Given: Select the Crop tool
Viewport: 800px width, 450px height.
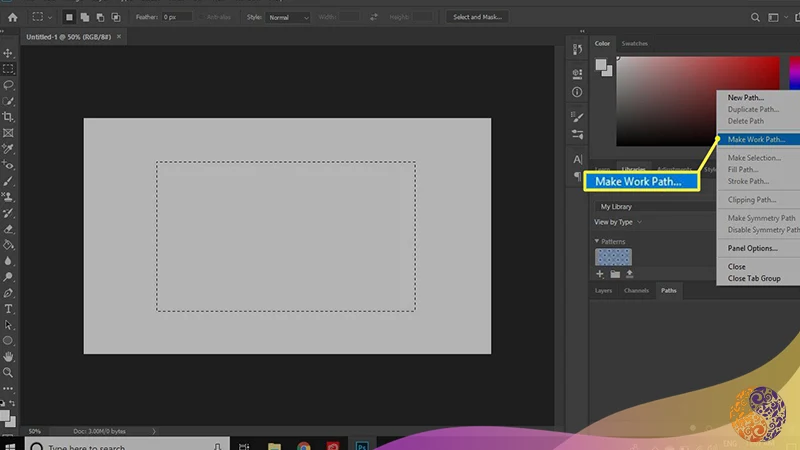Looking at the screenshot, I should pos(9,117).
